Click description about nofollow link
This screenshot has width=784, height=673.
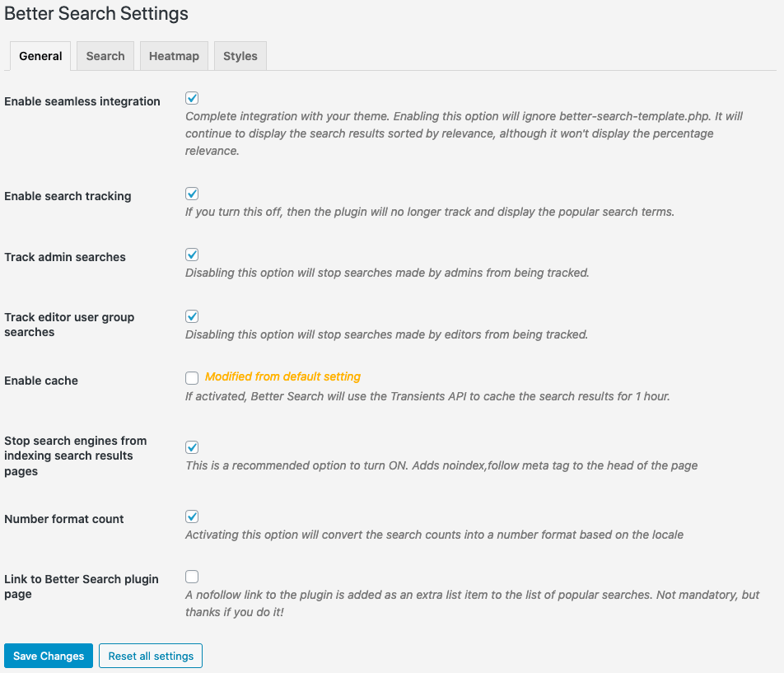[x=473, y=604]
